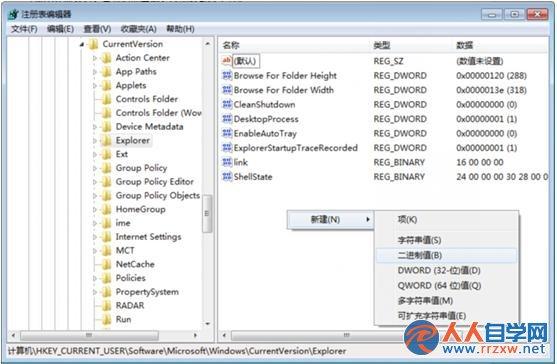Click the (默认) string value icon

[x=227, y=61]
